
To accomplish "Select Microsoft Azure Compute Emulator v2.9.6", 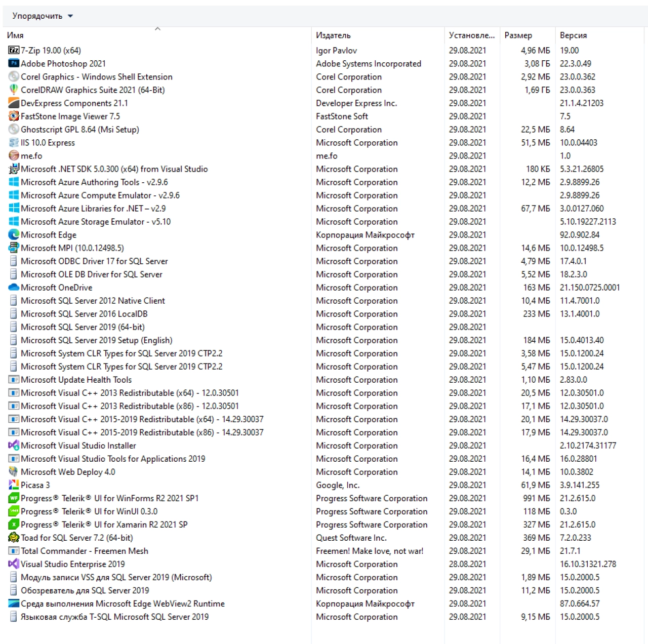I will 100,195.
